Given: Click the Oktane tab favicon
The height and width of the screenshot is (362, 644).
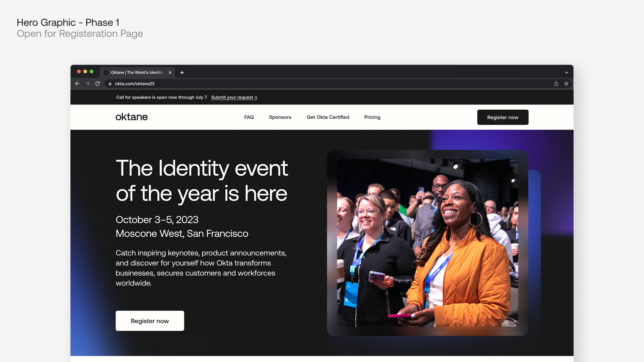Looking at the screenshot, I should click(106, 72).
